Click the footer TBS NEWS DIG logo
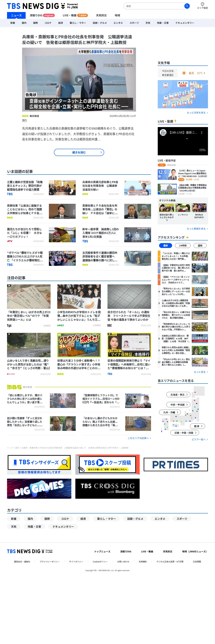This screenshot has height=644, width=215. point(30,551)
